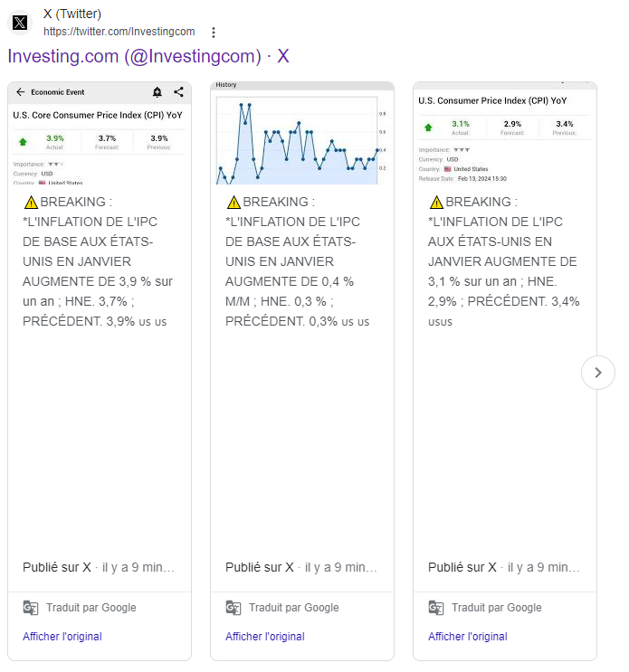The image size is (629, 672).
Task: Open the U.S. Core CPI YoY screenshot thumbnail
Action: [x=100, y=134]
